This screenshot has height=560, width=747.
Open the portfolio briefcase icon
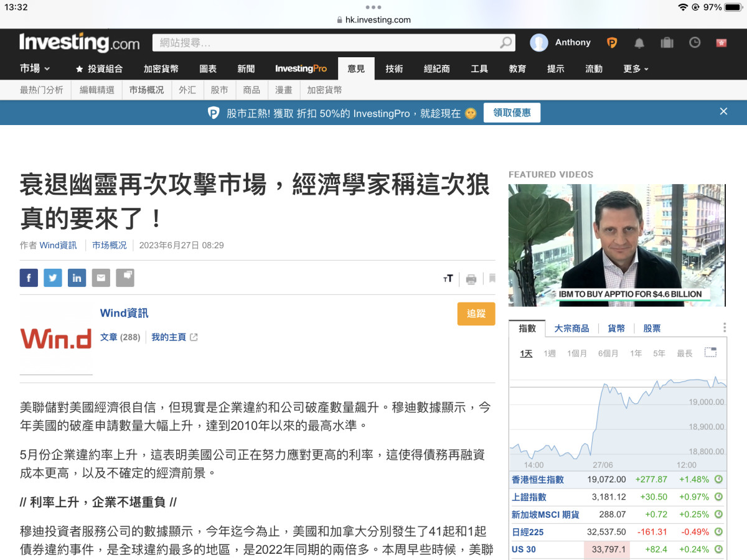pos(667,43)
